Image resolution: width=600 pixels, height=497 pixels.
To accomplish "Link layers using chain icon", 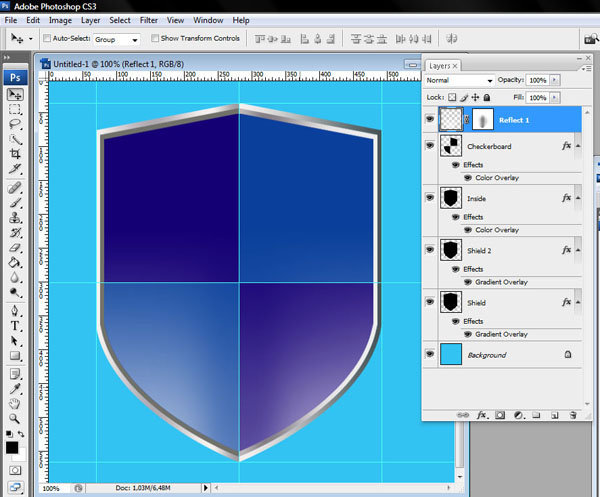I will click(463, 415).
